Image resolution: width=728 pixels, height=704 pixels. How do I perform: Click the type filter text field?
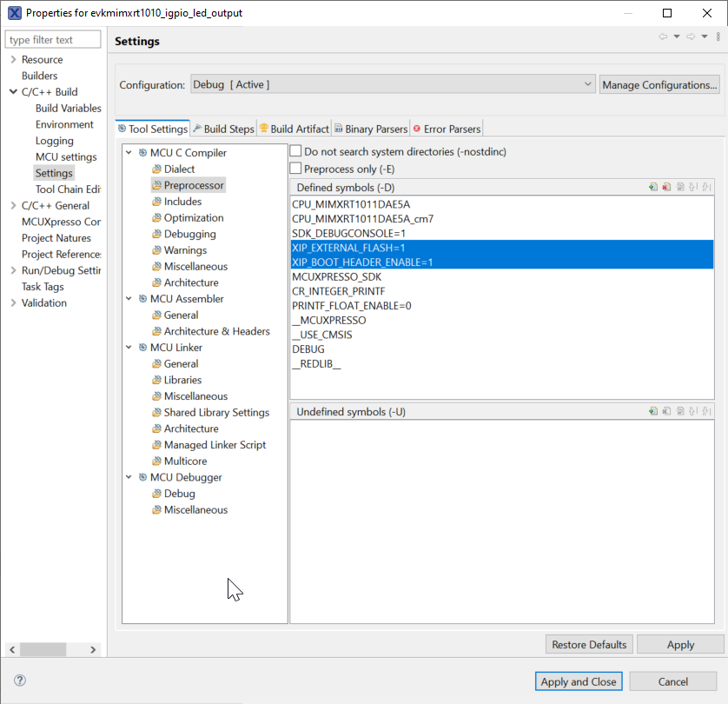click(x=52, y=39)
